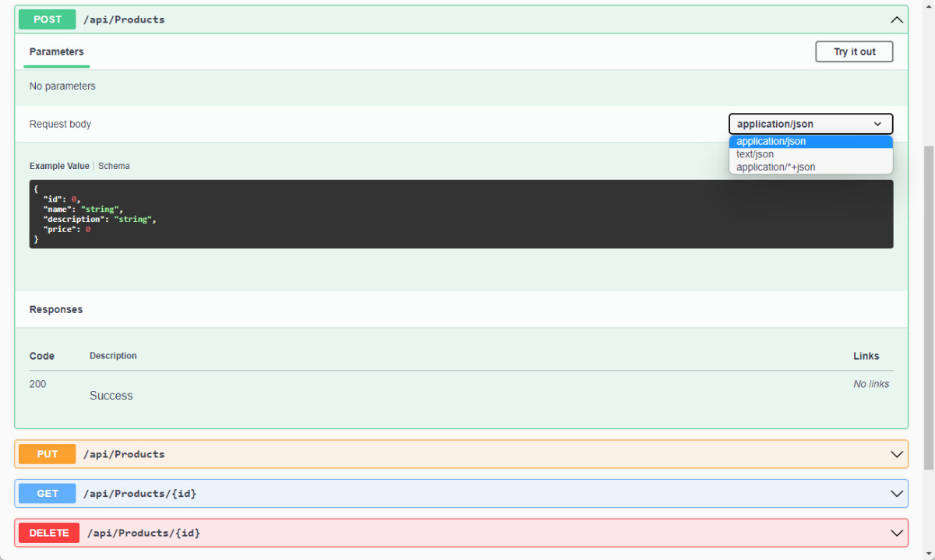This screenshot has height=560, width=935.
Task: Click the red DELETE method badge
Action: click(x=48, y=533)
